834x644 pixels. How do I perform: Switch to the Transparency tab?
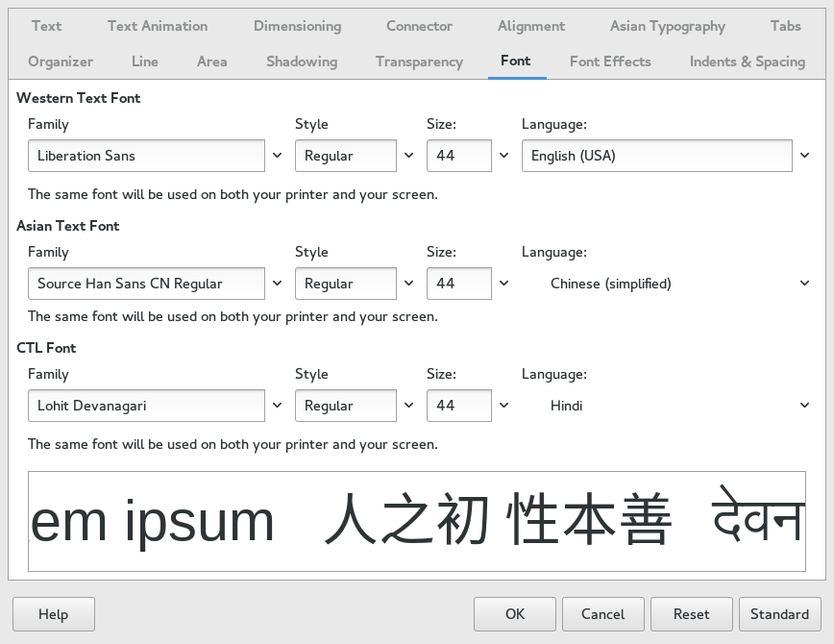419,62
